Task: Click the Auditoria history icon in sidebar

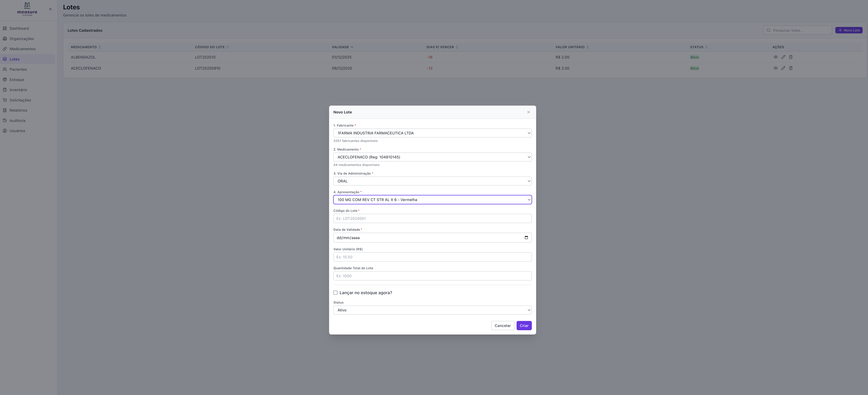Action: point(5,121)
